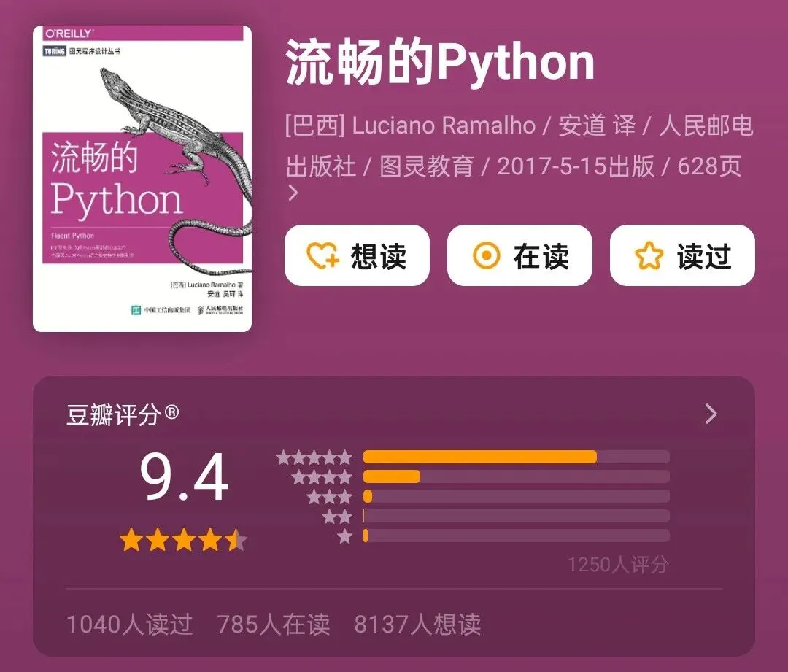Click the 豆瓣评分 heading
The image size is (788, 672).
point(123,414)
